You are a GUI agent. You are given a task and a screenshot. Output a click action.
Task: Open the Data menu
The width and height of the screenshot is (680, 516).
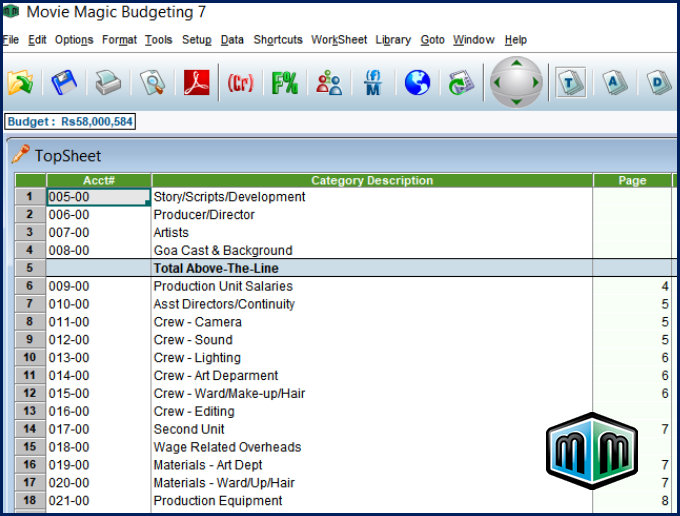pyautogui.click(x=232, y=40)
